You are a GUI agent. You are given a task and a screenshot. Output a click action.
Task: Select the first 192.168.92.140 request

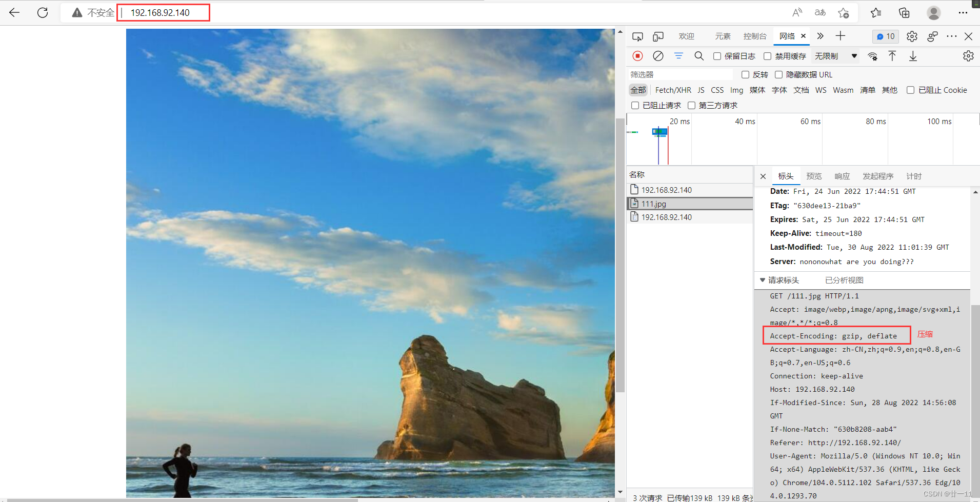[x=690, y=190]
